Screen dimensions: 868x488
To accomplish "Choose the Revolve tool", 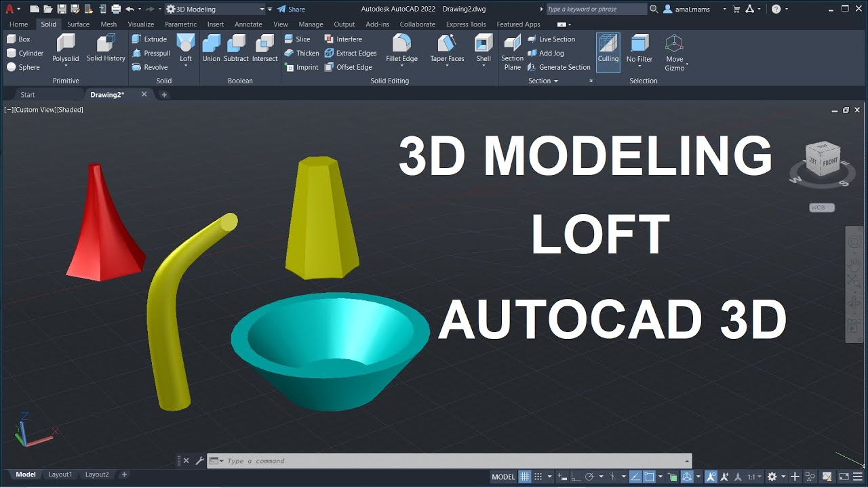I will (150, 67).
